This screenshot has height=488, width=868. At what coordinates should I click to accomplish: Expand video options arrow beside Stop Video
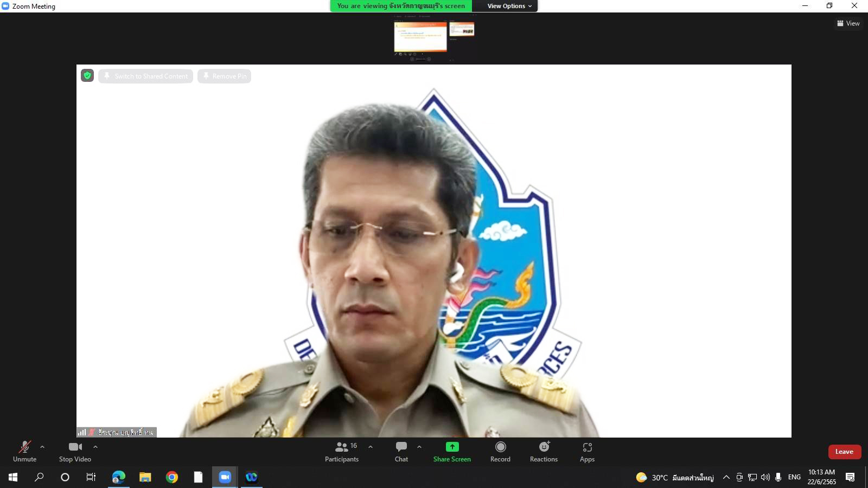[95, 447]
